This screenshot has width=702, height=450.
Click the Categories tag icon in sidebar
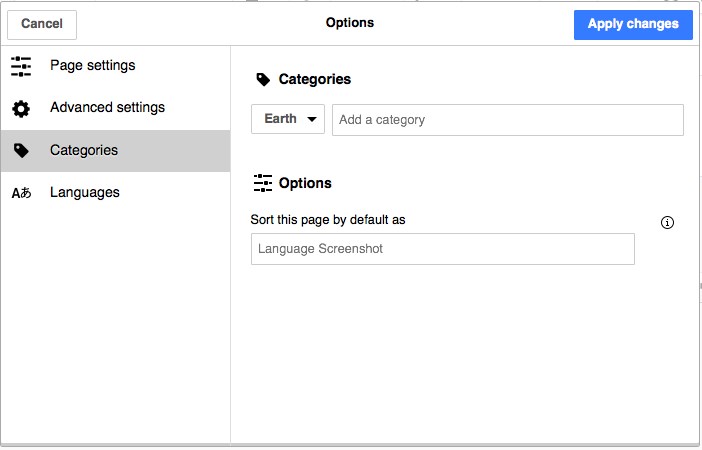click(21, 151)
